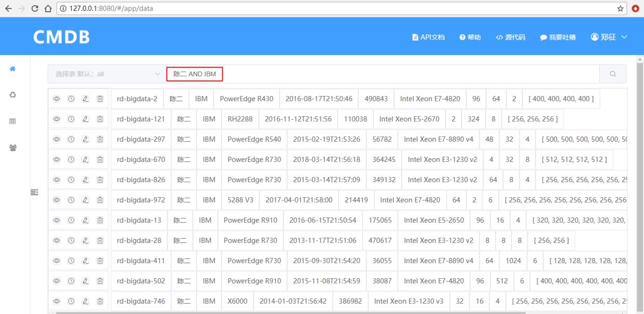Select the Intel Xeon E5-2670 cell

(x=409, y=119)
